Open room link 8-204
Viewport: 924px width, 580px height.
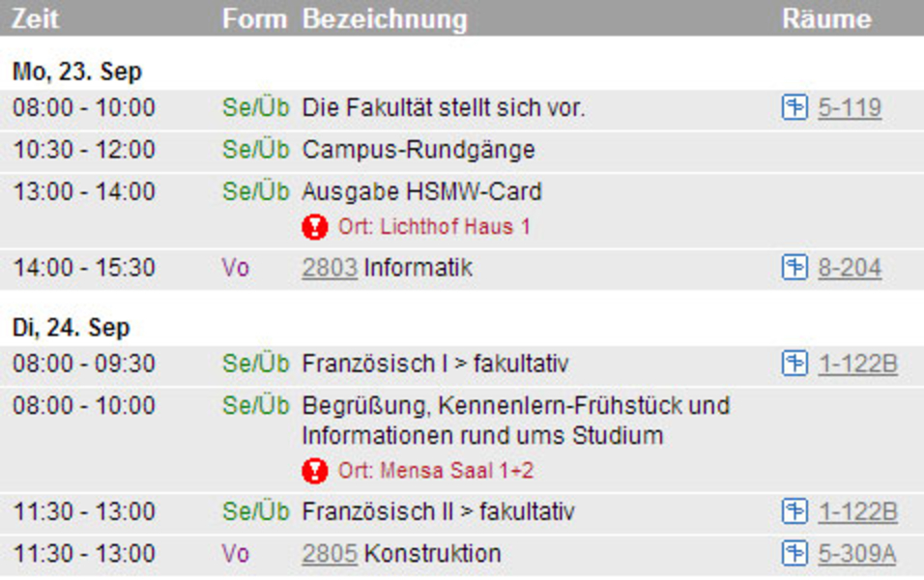click(x=850, y=268)
